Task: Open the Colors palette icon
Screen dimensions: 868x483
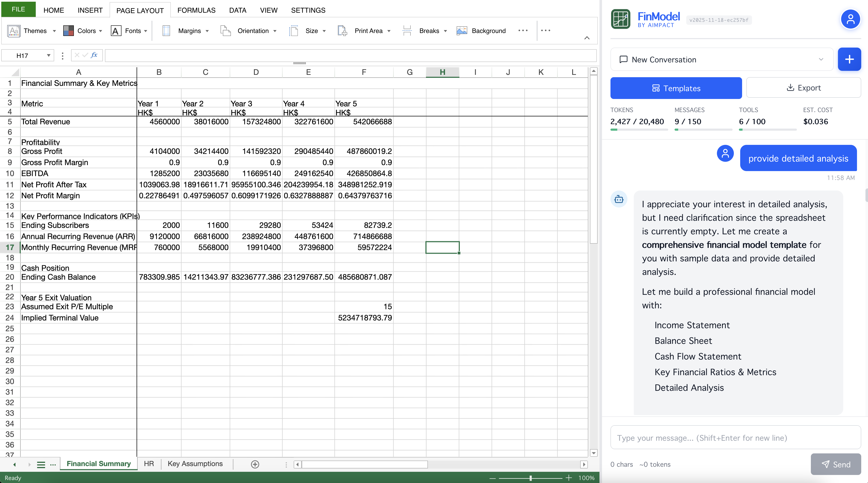Action: click(68, 31)
